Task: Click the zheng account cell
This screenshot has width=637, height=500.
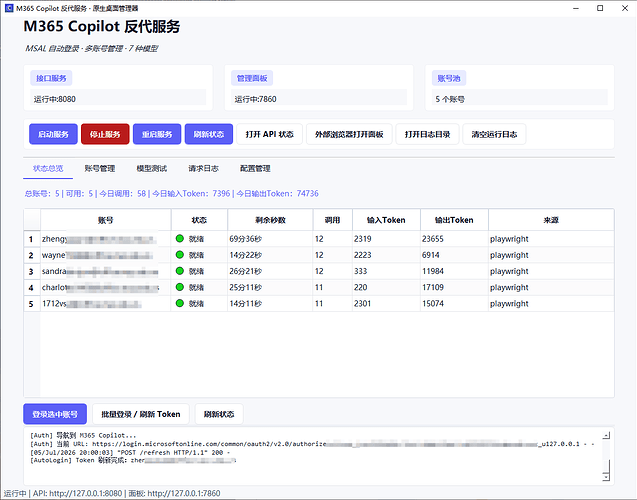Action: [x=106, y=239]
